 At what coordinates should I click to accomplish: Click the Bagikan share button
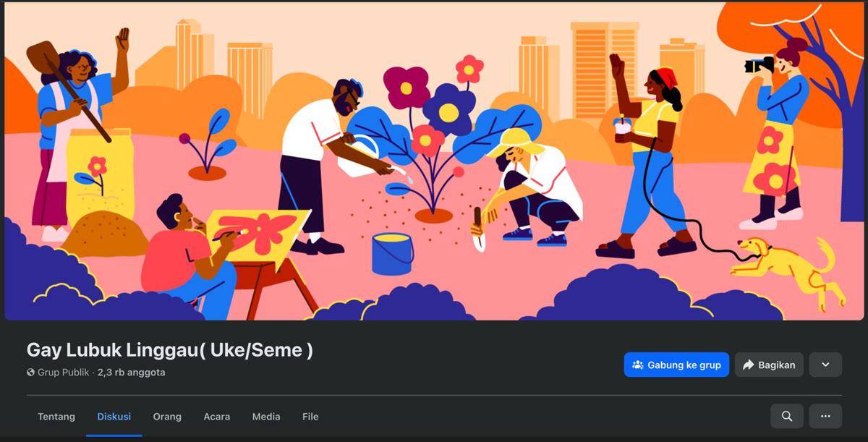(770, 365)
